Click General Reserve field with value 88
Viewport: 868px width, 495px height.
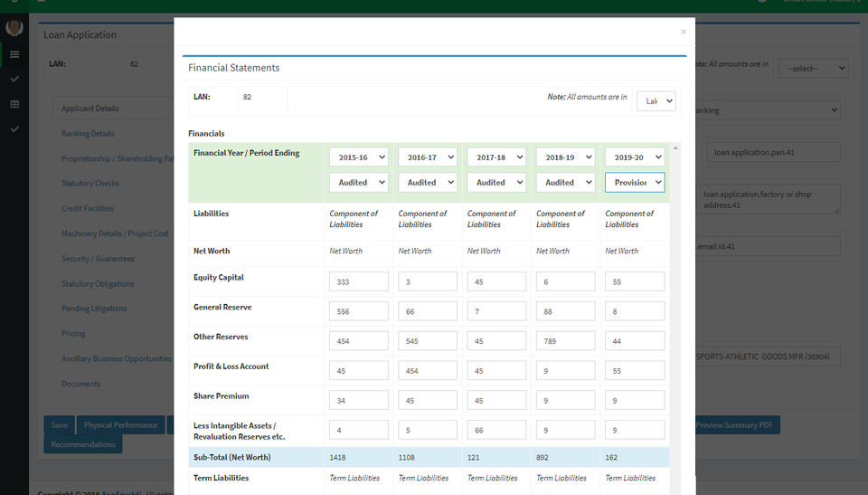coord(565,311)
